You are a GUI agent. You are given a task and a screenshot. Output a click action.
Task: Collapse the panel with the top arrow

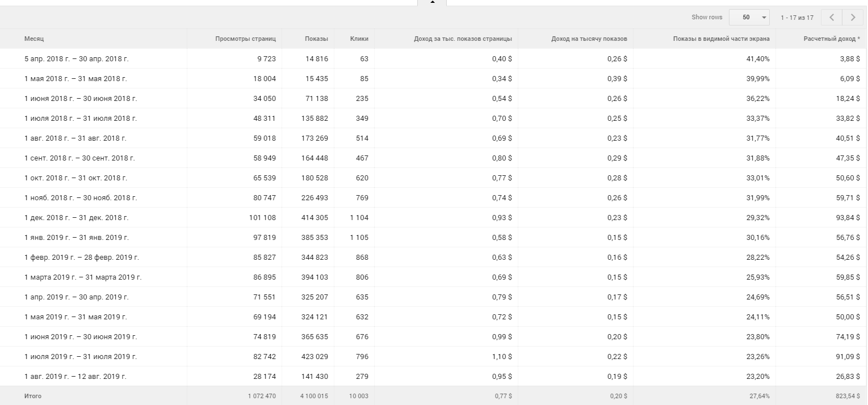432,2
